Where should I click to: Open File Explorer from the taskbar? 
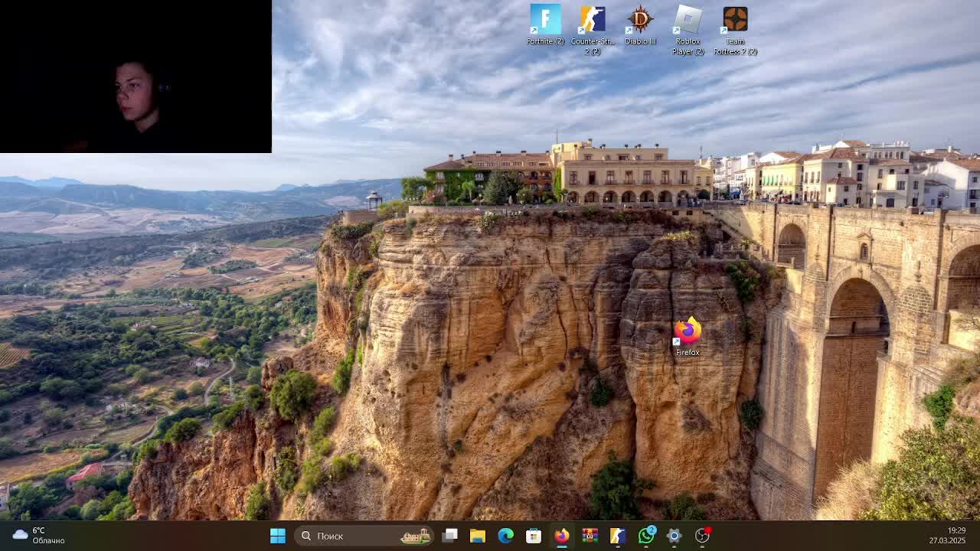478,536
